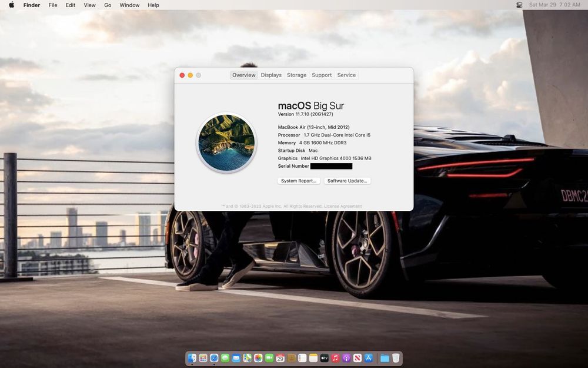Image resolution: width=588 pixels, height=368 pixels.
Task: Open the Help menu
Action: pyautogui.click(x=153, y=5)
